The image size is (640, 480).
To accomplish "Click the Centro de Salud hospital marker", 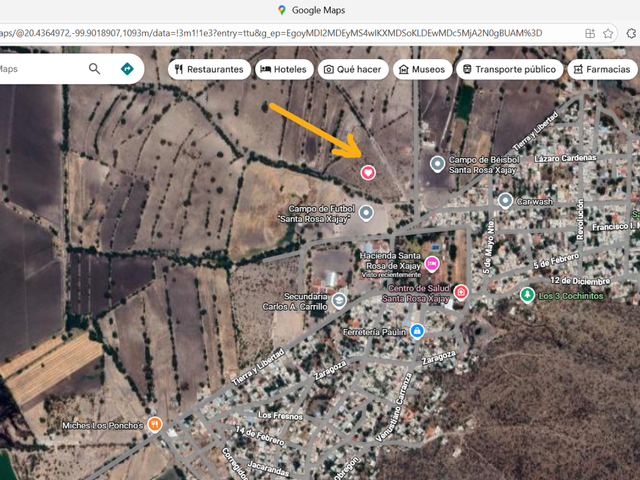I will (x=461, y=292).
